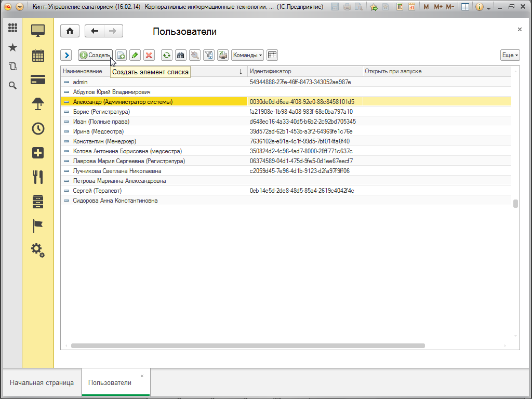The image size is (532, 399).
Task: Close the Пользователи tab at the bottom
Action: coord(142,376)
